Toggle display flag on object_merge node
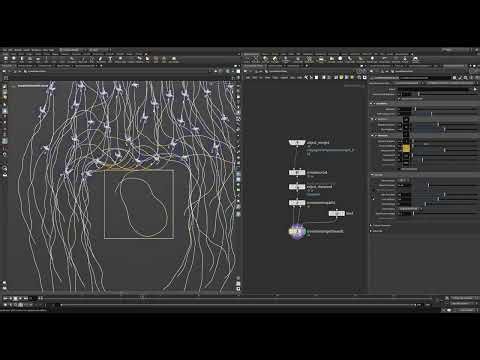Viewport: 480px width, 360px height. pos(303,143)
